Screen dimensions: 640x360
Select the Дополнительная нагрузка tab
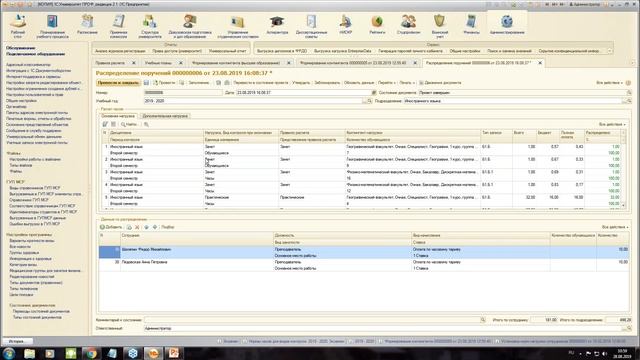(165, 116)
